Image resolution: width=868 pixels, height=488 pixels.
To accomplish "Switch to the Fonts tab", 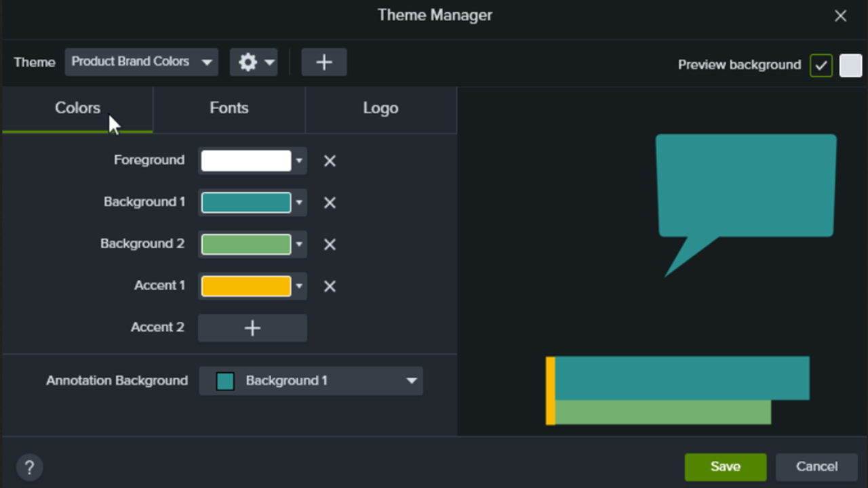I will [x=229, y=108].
